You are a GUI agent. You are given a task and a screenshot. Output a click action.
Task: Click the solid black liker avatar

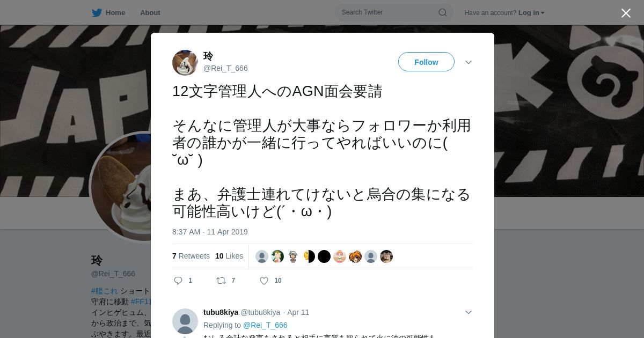tap(324, 256)
